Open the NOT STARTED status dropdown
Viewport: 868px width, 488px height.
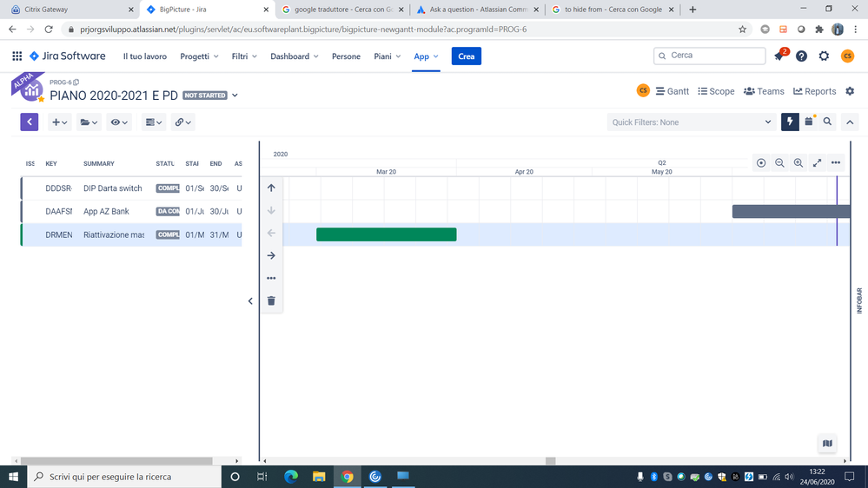210,96
